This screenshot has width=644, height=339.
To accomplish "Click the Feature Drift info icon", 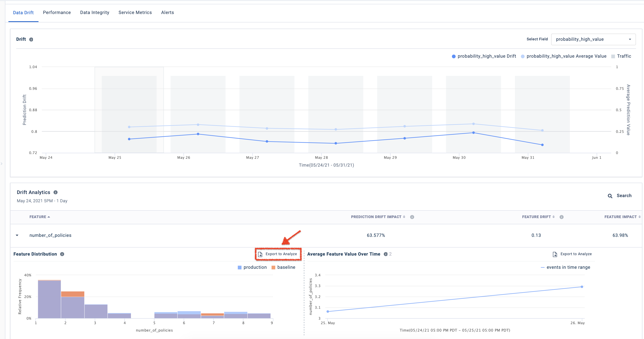I will click(561, 217).
